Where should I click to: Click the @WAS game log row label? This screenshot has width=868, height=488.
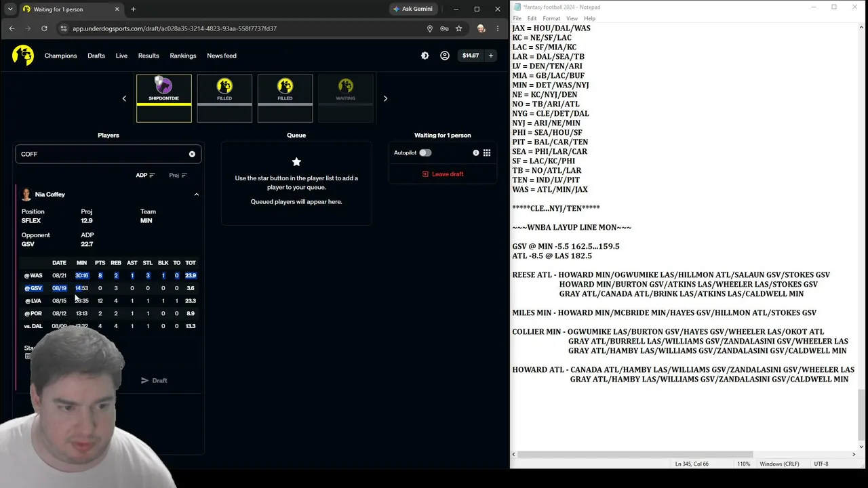[33, 276]
